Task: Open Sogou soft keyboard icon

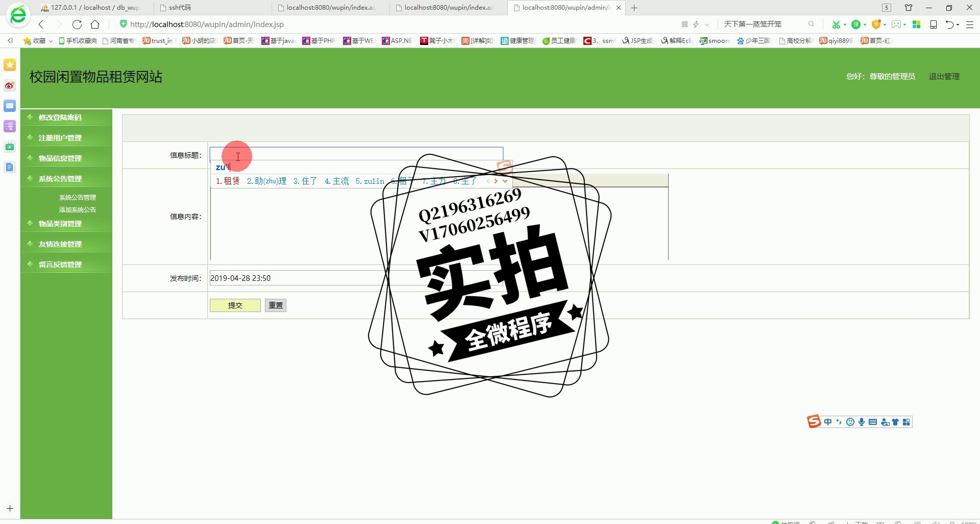Action: 873,422
